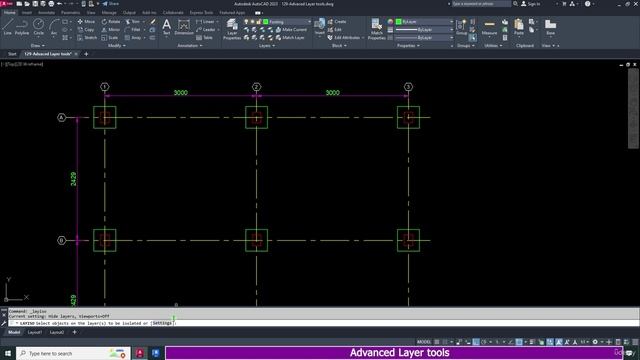
Task: Open the Insert ribbon tab
Action: pos(27,13)
